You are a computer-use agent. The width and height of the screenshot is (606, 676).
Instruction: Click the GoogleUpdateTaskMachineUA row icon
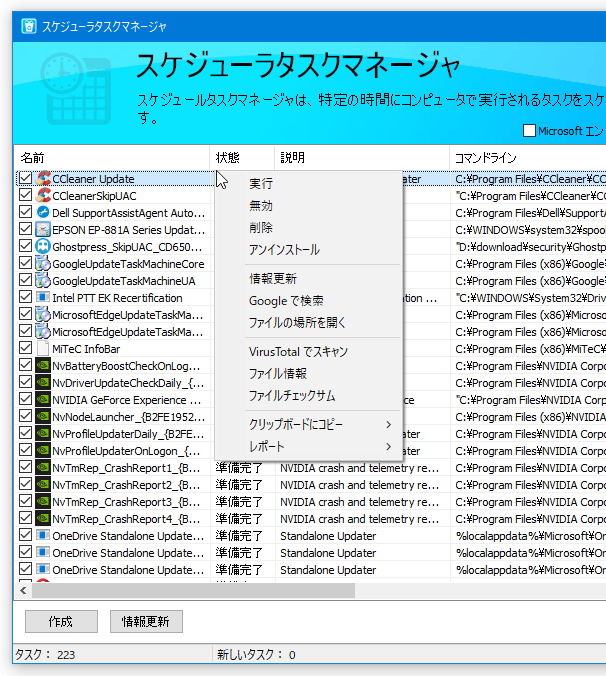click(43, 280)
